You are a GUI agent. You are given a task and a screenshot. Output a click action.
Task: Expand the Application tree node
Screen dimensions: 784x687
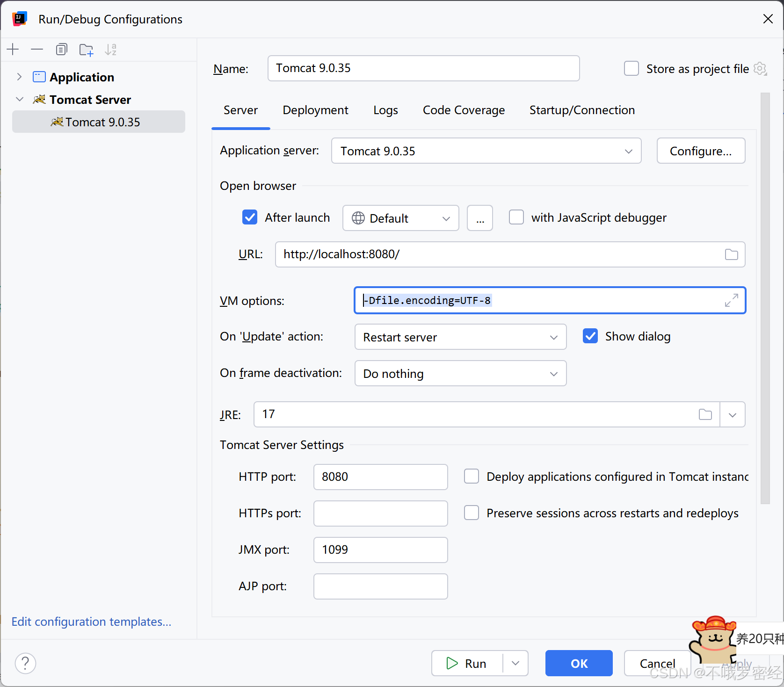click(19, 77)
